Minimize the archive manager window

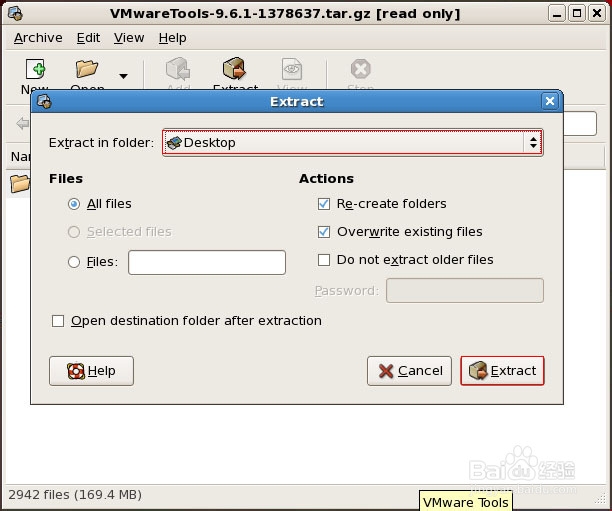coord(557,14)
